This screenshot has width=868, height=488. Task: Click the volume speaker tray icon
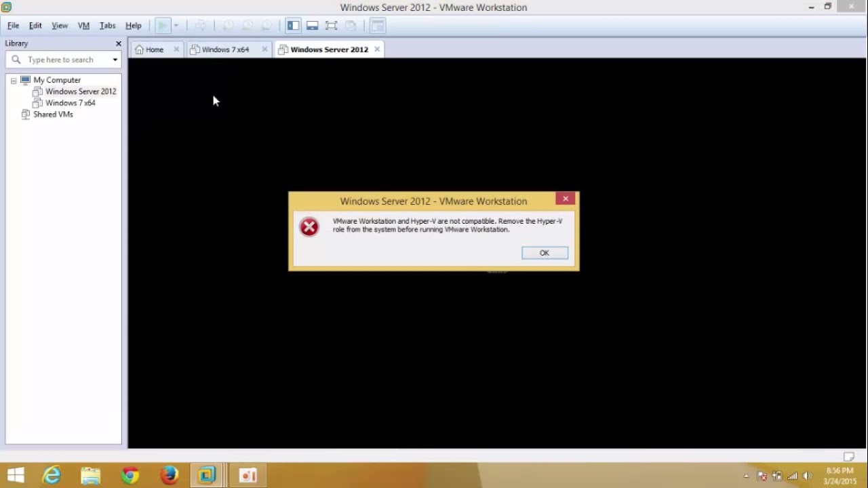click(x=807, y=476)
